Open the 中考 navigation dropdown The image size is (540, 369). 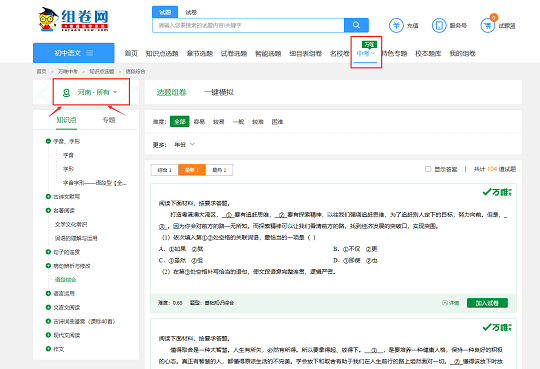click(366, 53)
